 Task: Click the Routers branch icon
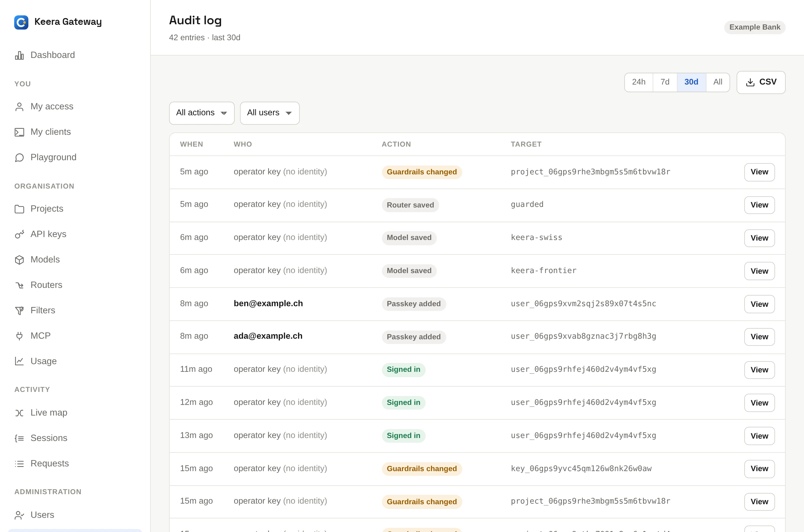(x=19, y=285)
